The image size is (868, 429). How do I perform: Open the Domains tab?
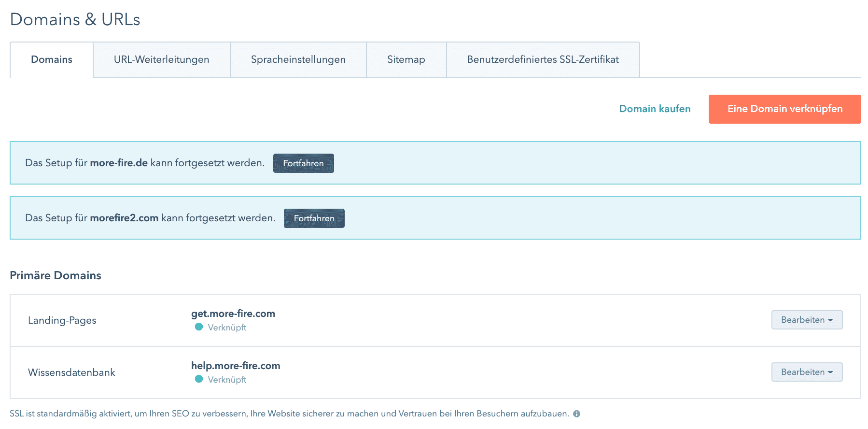click(52, 60)
